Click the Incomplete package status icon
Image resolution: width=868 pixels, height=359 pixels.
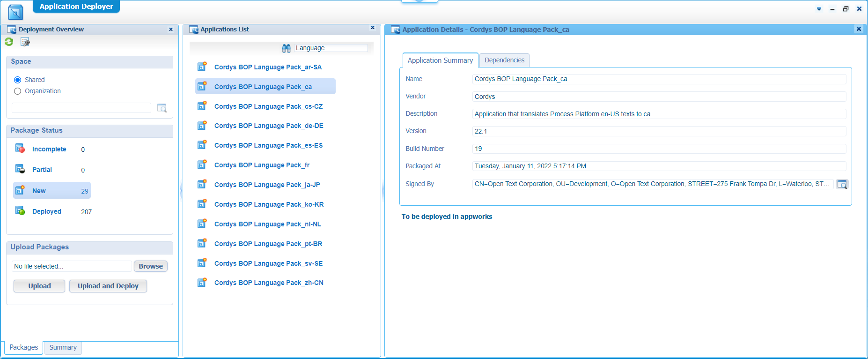coord(20,149)
